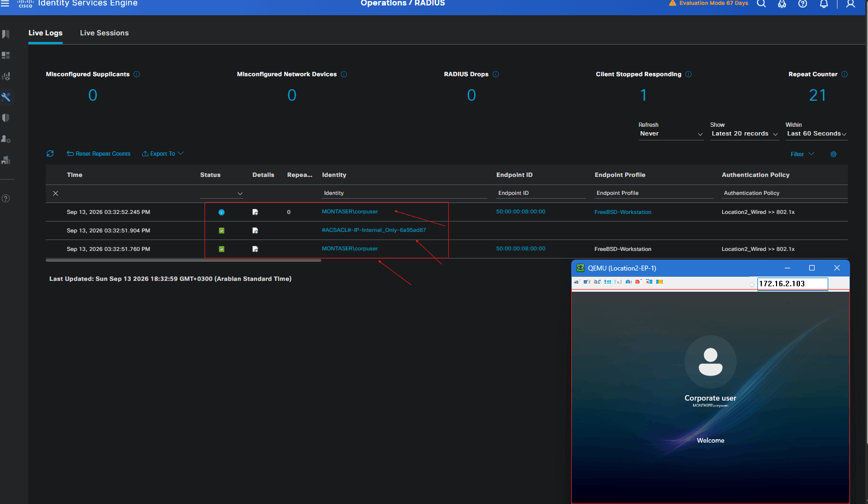Screen dimensions: 868x504
Task: Click the Repeat Counter value 21
Action: click(x=817, y=96)
